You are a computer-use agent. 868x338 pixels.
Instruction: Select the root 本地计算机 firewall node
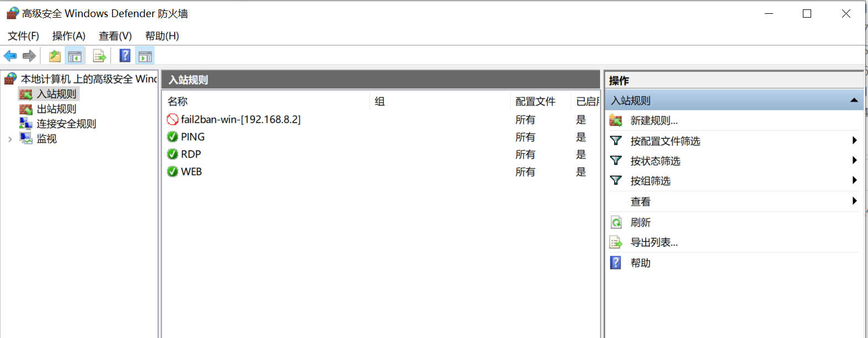click(x=89, y=79)
